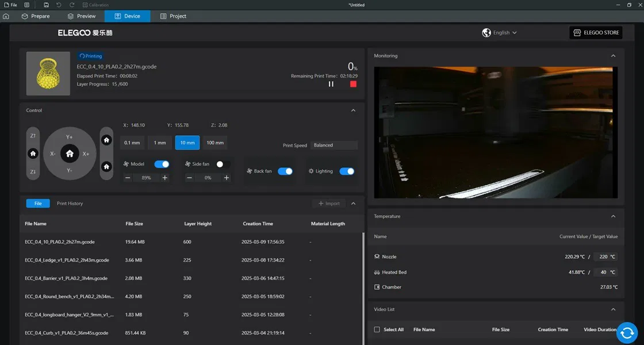Click the save icon in title bar
Viewport: 644px width, 345px height.
(46, 5)
